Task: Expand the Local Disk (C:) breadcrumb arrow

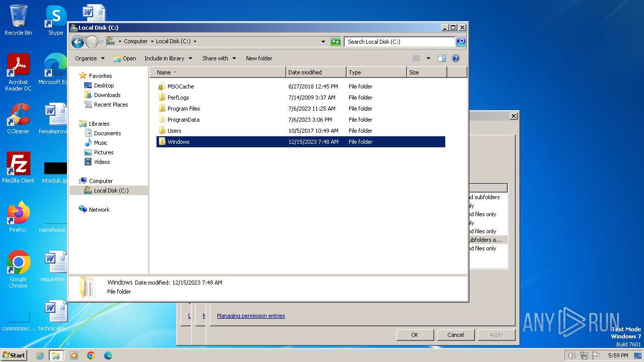Action: (x=195, y=42)
